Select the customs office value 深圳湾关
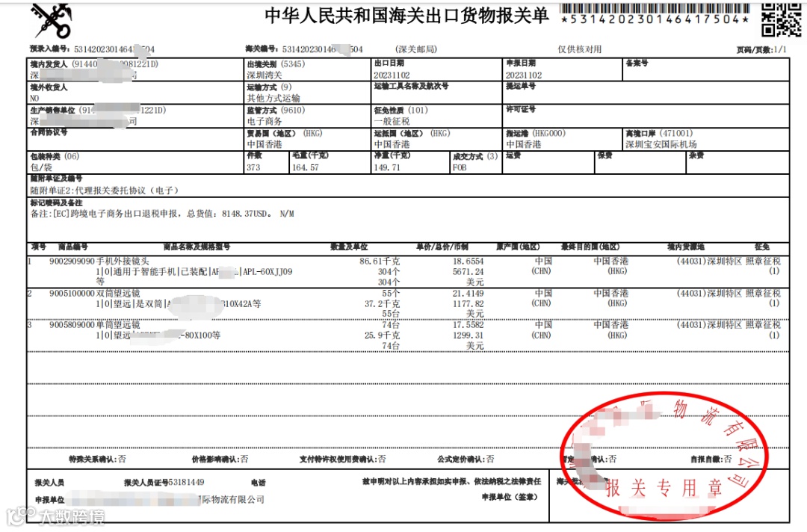Image resolution: width=807 pixels, height=532 pixels. click(x=265, y=75)
